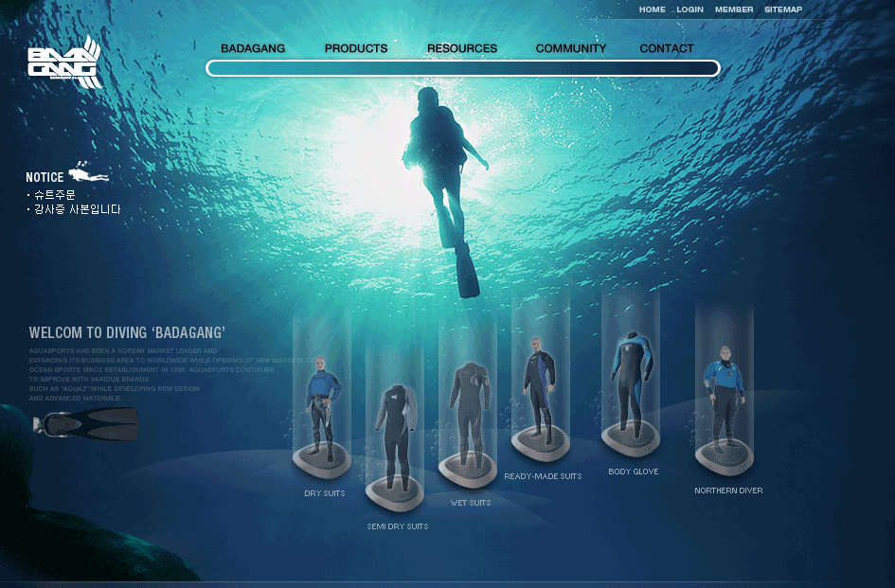Select the Dry Suits mannequin

click(323, 409)
